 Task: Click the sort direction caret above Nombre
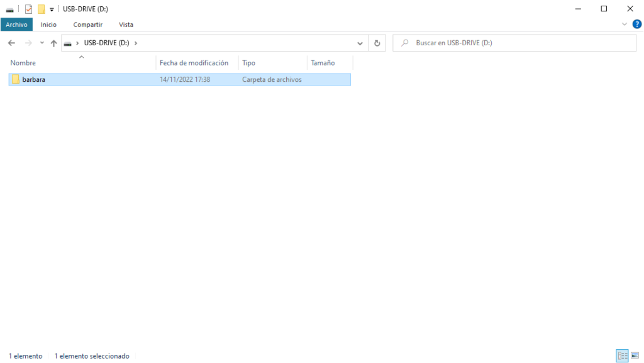tap(81, 56)
